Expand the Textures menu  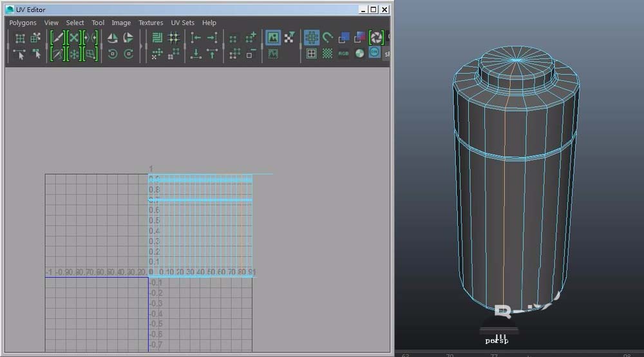pyautogui.click(x=151, y=23)
